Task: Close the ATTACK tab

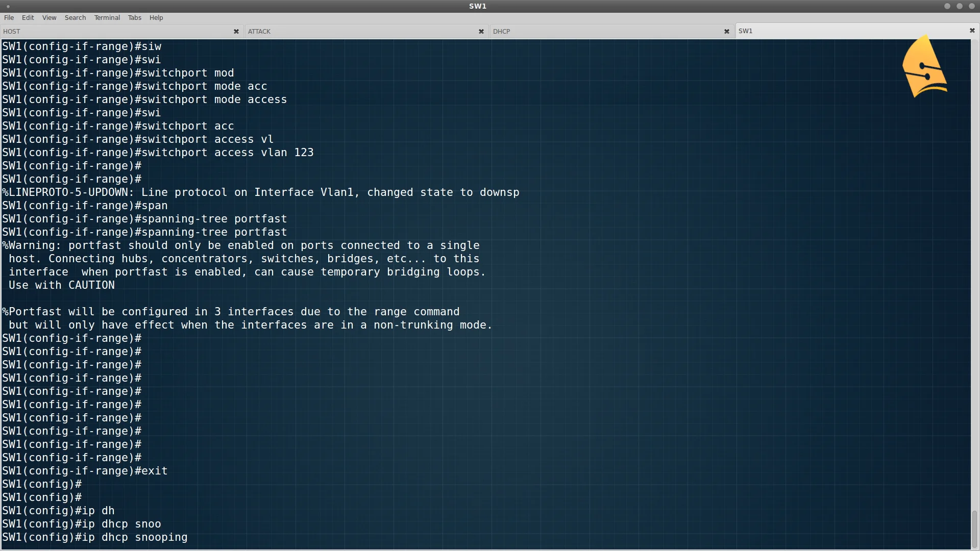Action: (x=481, y=31)
